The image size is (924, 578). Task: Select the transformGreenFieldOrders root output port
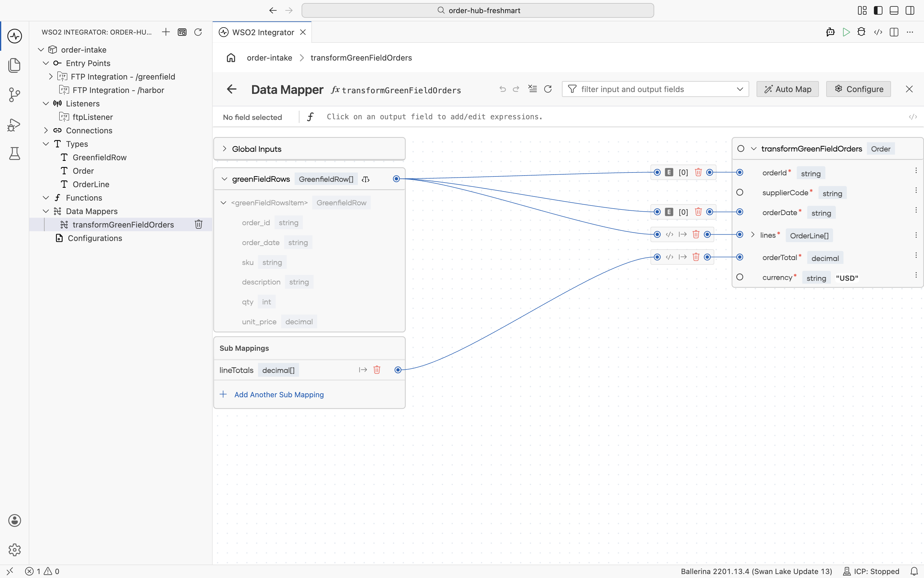click(x=741, y=149)
